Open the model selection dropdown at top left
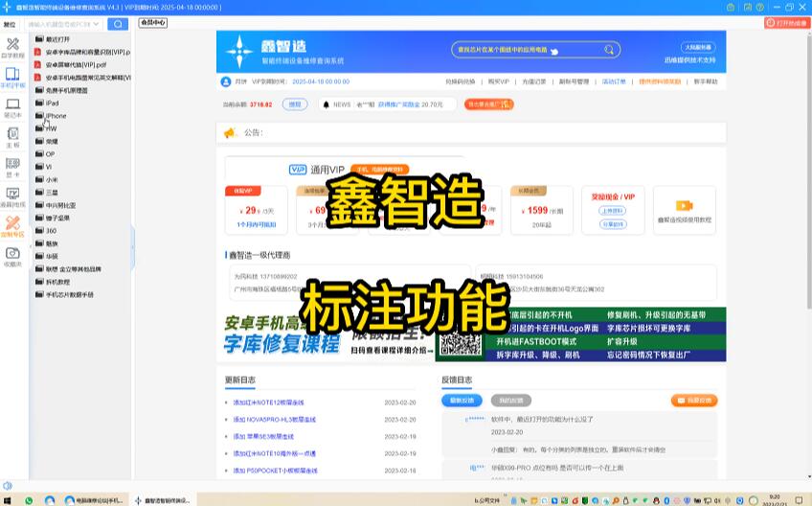 pyautogui.click(x=9, y=24)
